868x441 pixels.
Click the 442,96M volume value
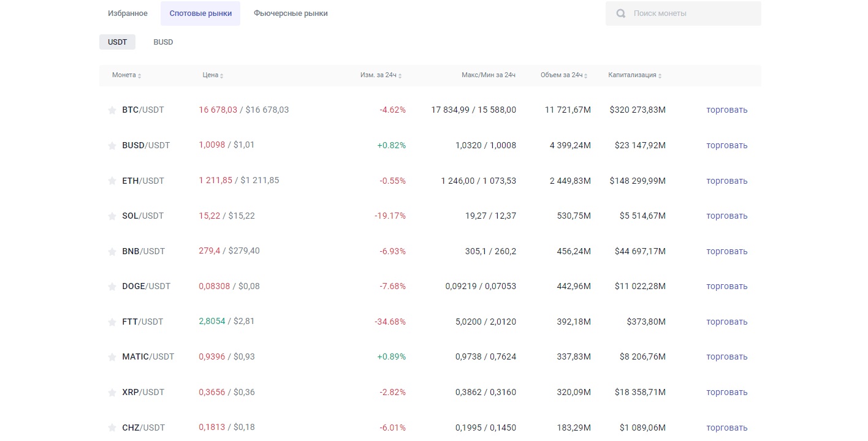pos(574,287)
